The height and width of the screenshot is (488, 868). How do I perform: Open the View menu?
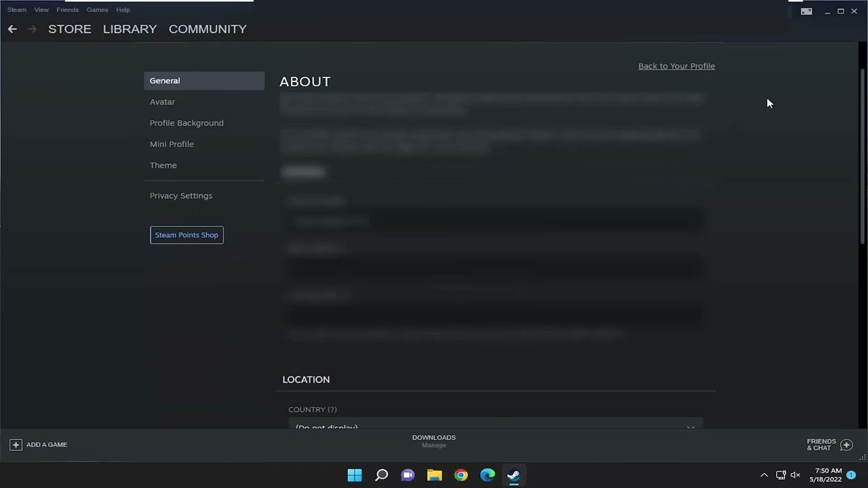41,9
